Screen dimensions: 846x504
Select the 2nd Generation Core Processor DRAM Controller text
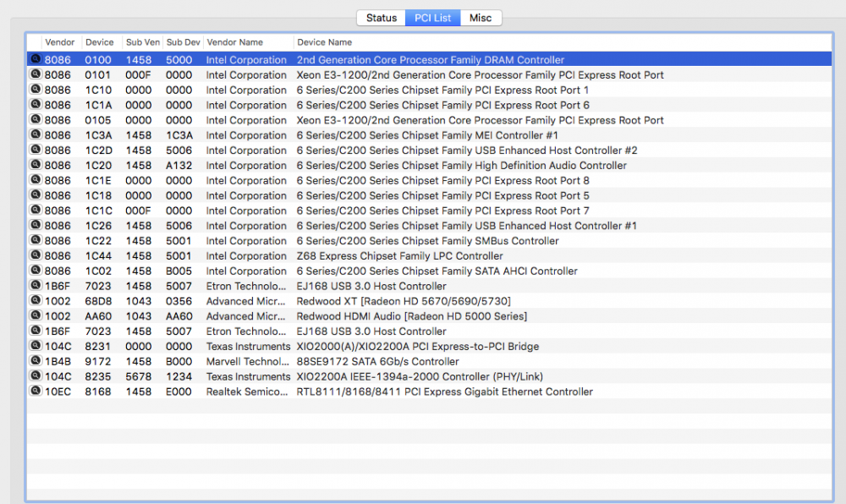(430, 60)
